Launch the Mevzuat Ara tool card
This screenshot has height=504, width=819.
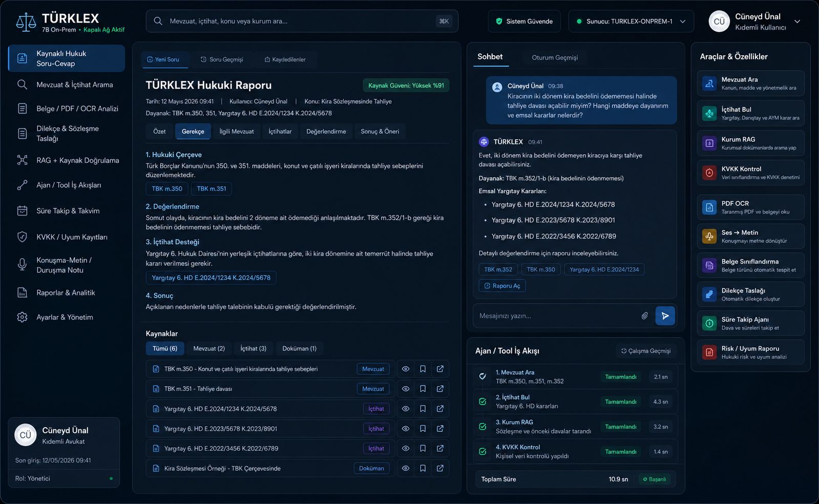click(x=750, y=83)
